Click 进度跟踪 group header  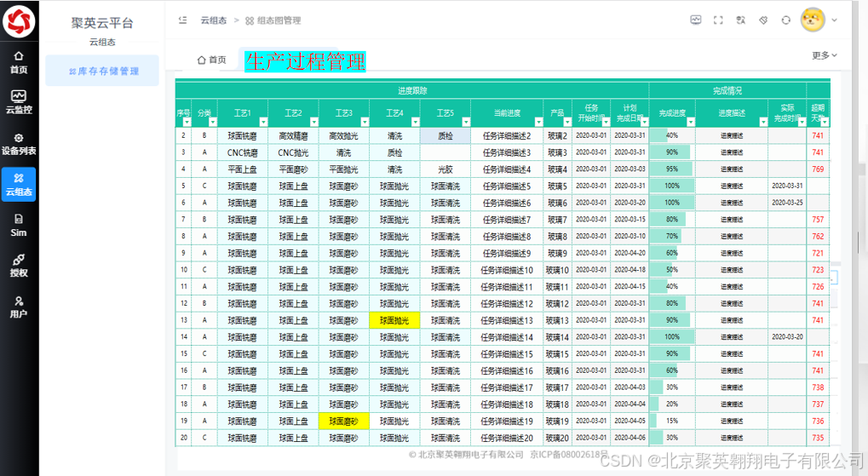[x=412, y=91]
